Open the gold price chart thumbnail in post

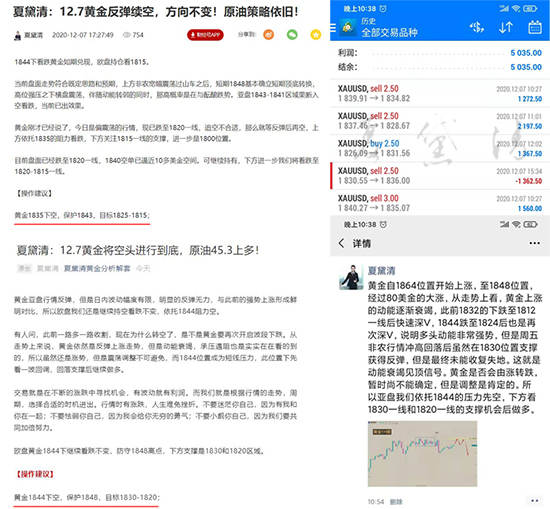pos(422,454)
